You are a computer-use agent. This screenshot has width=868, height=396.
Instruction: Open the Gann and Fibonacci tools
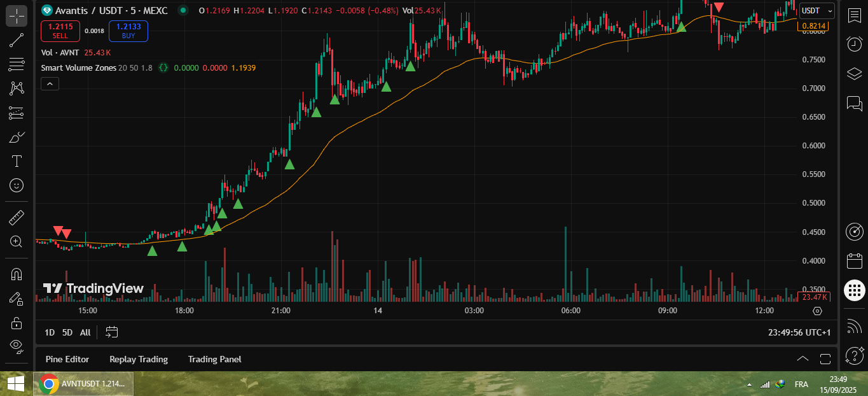[17, 64]
